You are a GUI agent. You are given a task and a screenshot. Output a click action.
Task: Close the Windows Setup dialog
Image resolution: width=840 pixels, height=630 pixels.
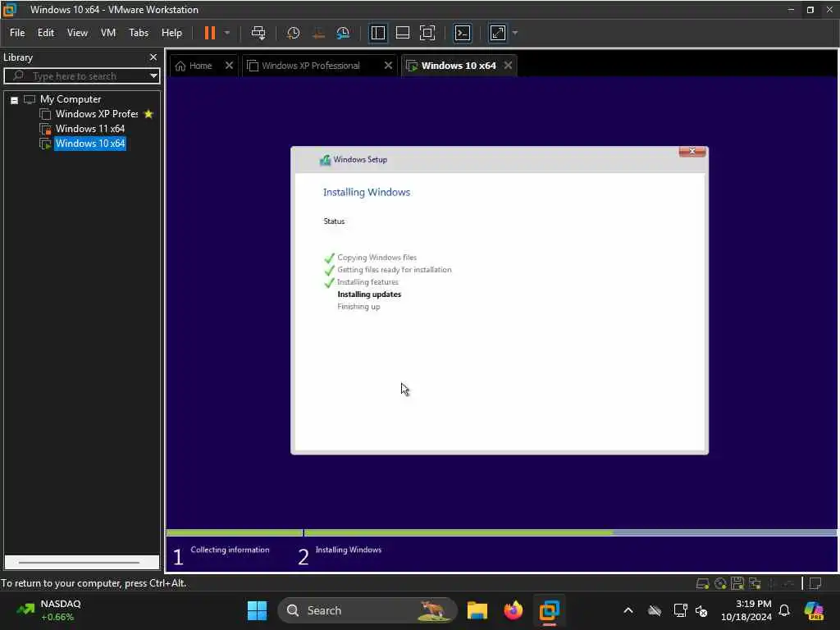692,152
